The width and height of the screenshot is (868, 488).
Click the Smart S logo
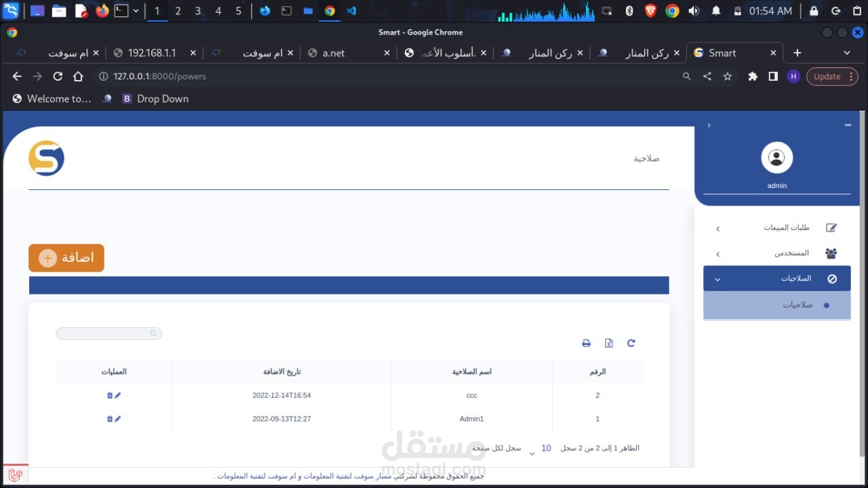[46, 158]
